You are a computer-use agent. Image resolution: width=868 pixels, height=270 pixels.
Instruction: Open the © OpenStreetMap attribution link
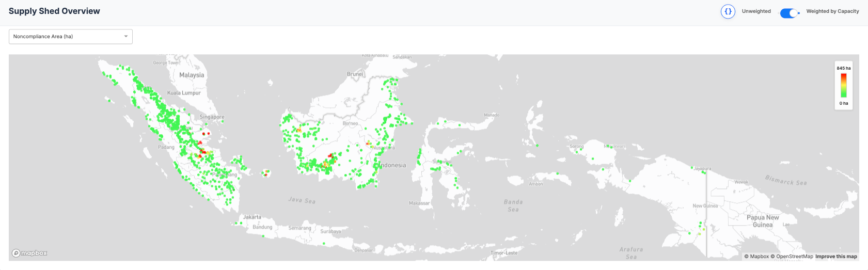792,257
